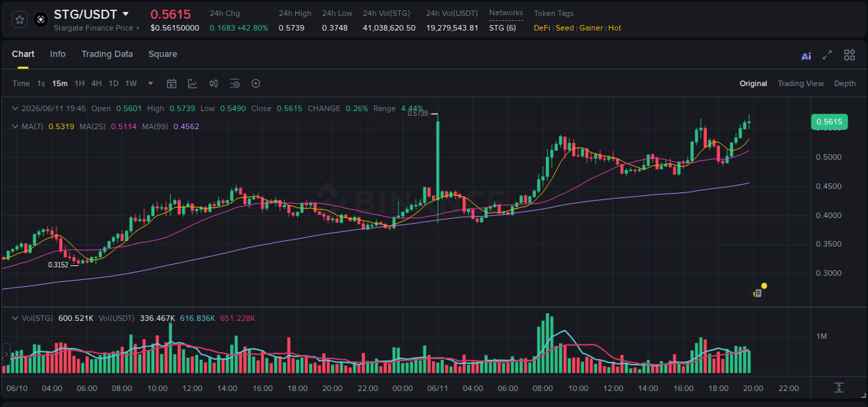Switch to the Trading Data tab
Viewport: 868px width, 407px height.
click(x=107, y=54)
